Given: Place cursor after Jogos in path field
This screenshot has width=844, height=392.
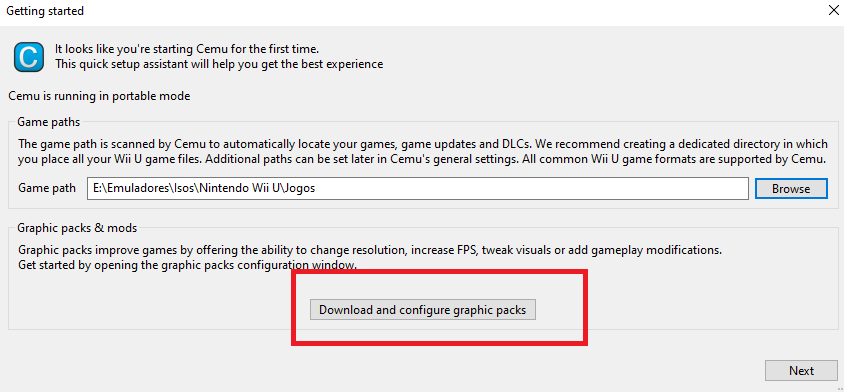Looking at the screenshot, I should [316, 188].
